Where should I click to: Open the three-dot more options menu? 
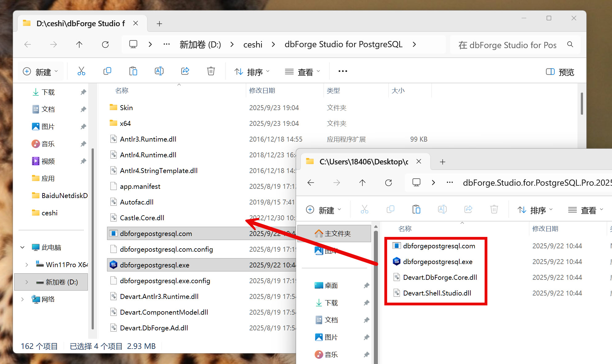[x=343, y=71]
